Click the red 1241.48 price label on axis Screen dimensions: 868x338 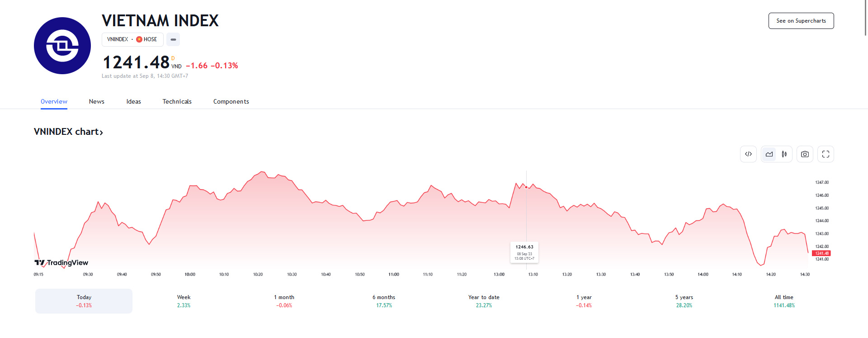click(821, 253)
